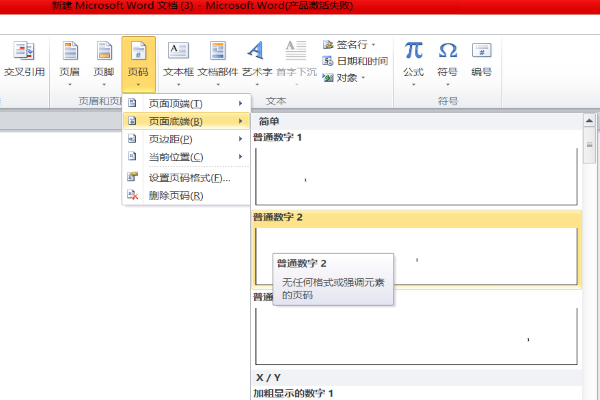Click the 交叉引用 cross-reference icon
This screenshot has height=400, width=600.
(x=24, y=51)
